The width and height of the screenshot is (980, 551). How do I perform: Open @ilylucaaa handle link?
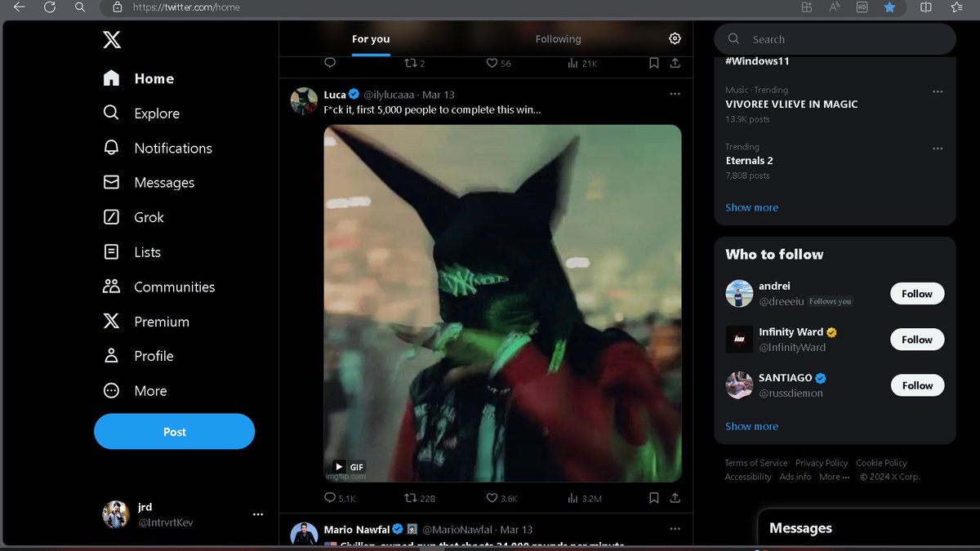coord(389,95)
